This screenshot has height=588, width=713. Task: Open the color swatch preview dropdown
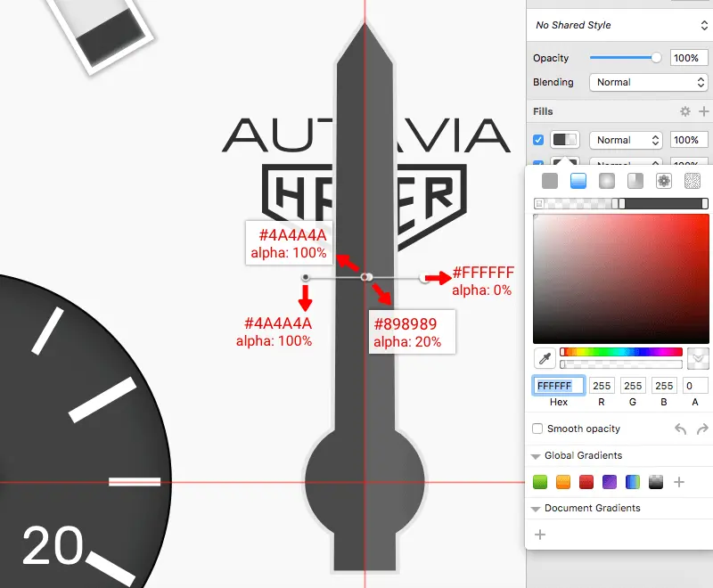698,358
